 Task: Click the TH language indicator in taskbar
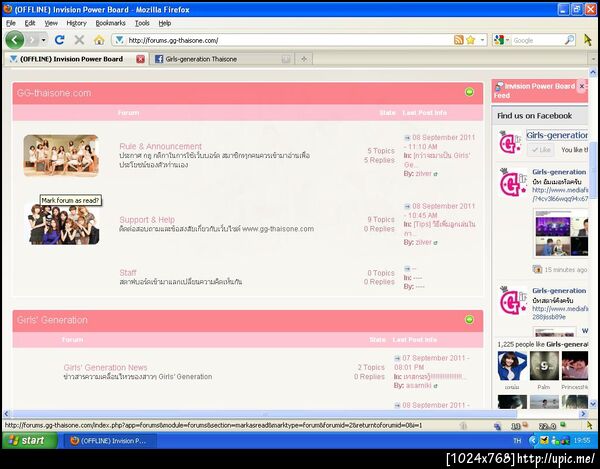pos(517,441)
